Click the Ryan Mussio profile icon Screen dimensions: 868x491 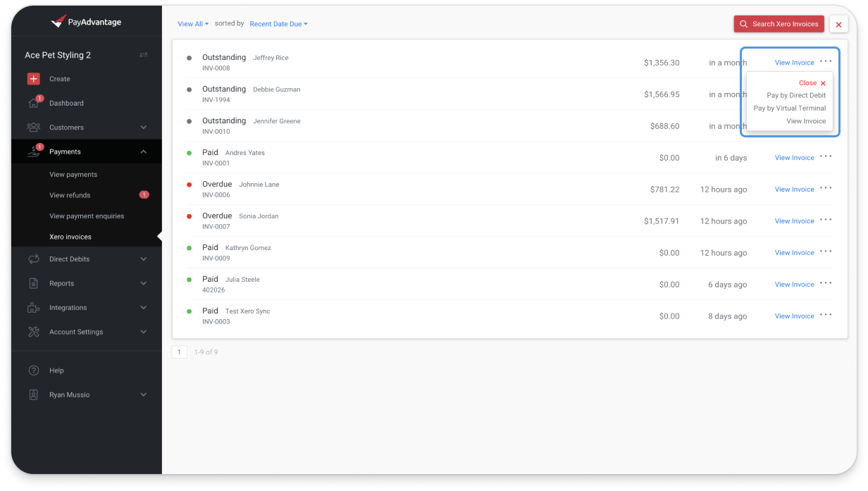[33, 394]
